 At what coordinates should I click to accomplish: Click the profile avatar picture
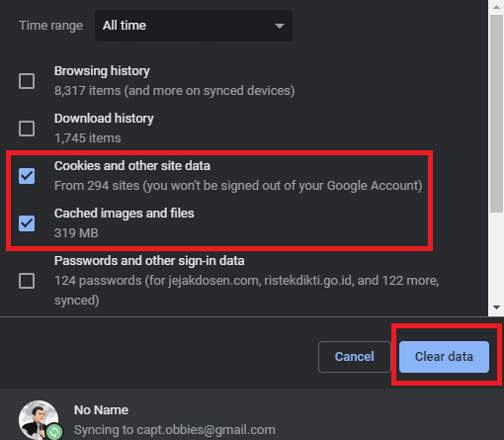39,420
